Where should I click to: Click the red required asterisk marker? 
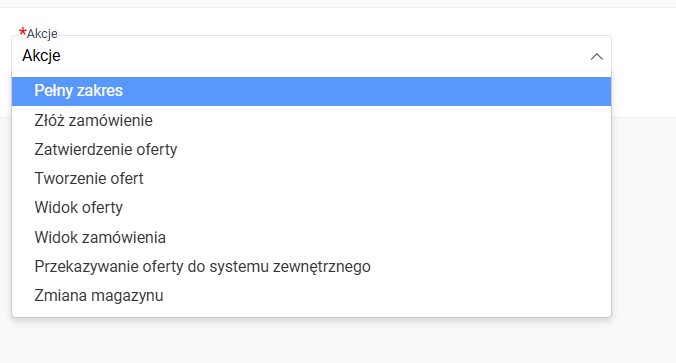(22, 32)
